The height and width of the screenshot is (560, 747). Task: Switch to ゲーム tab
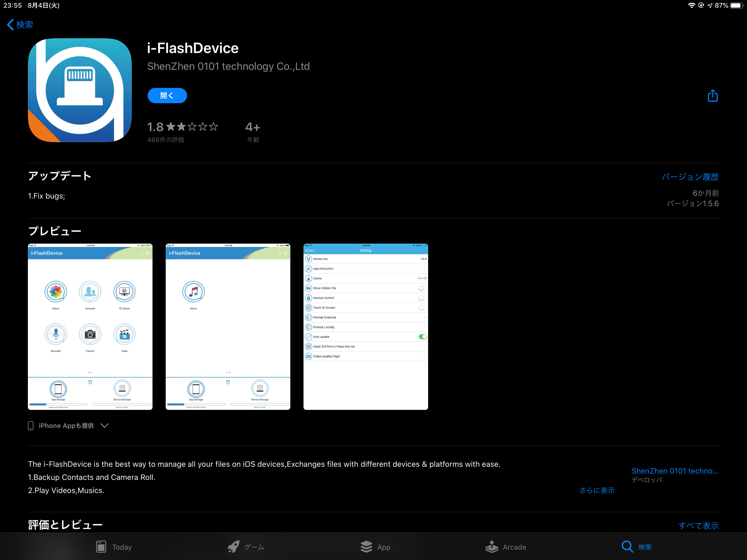[246, 547]
